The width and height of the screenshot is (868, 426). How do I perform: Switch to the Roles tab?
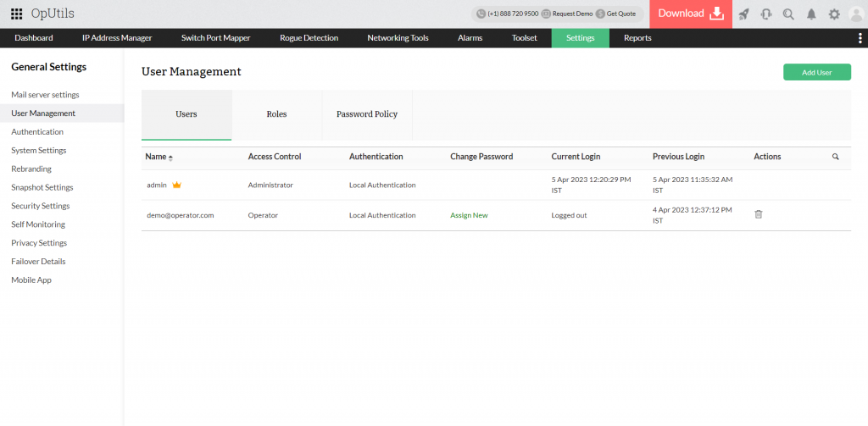pos(276,114)
